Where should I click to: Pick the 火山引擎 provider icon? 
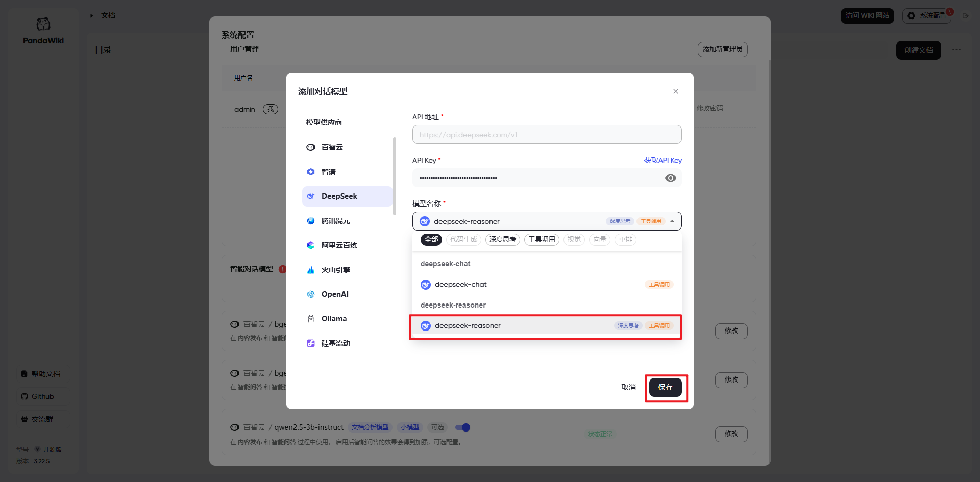311,270
